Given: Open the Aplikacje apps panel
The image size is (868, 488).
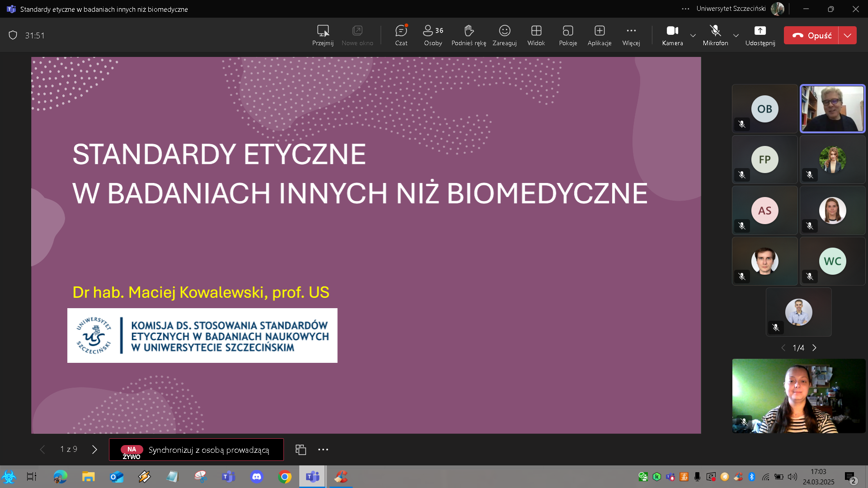Looking at the screenshot, I should (x=599, y=35).
